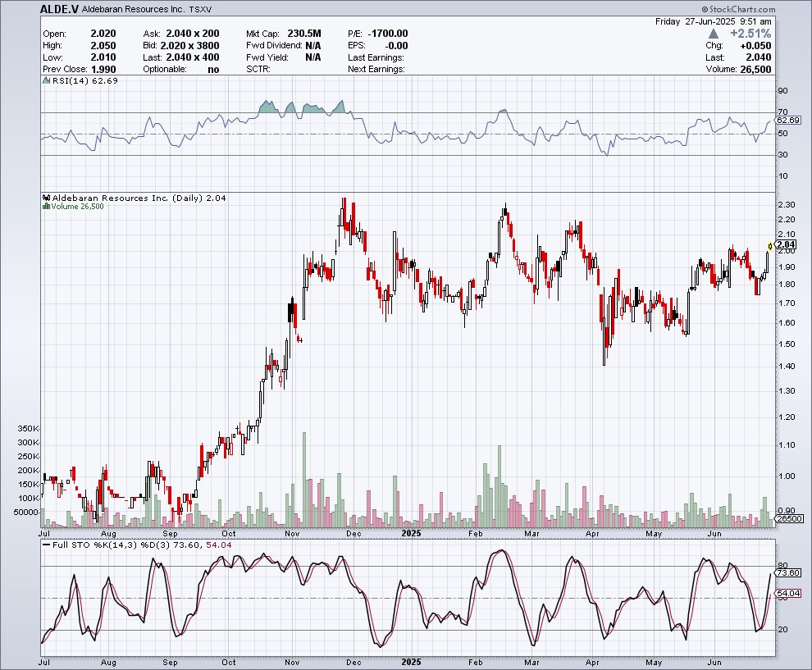Image resolution: width=812 pixels, height=670 pixels.
Task: Click the 30 level on RSI axis
Action: point(782,155)
